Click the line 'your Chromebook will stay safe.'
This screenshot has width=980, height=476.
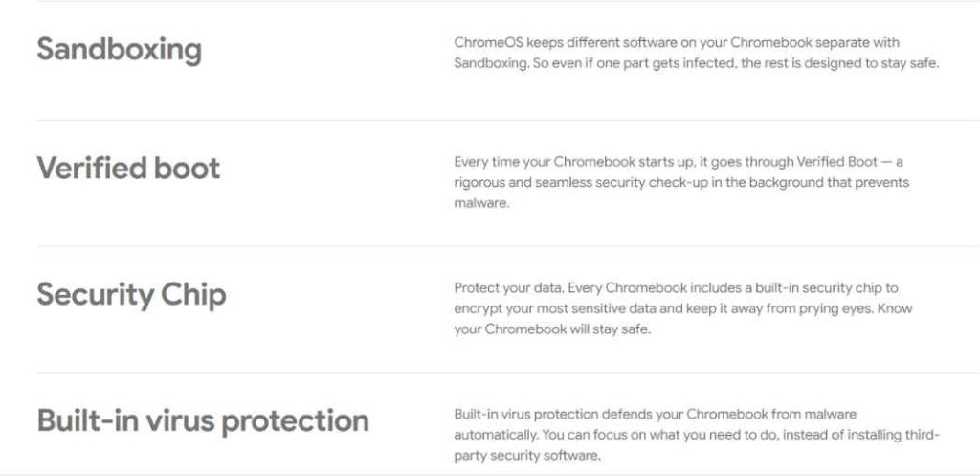[552, 329]
